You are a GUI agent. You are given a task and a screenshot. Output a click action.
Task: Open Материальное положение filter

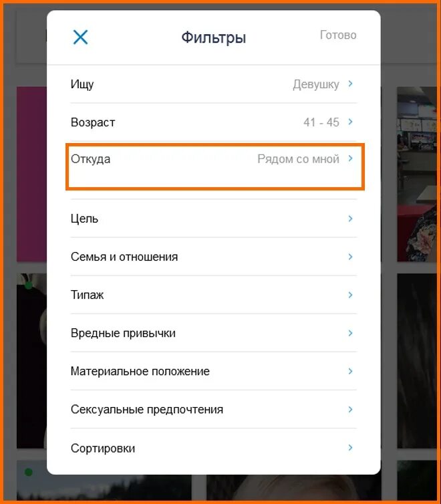click(214, 371)
